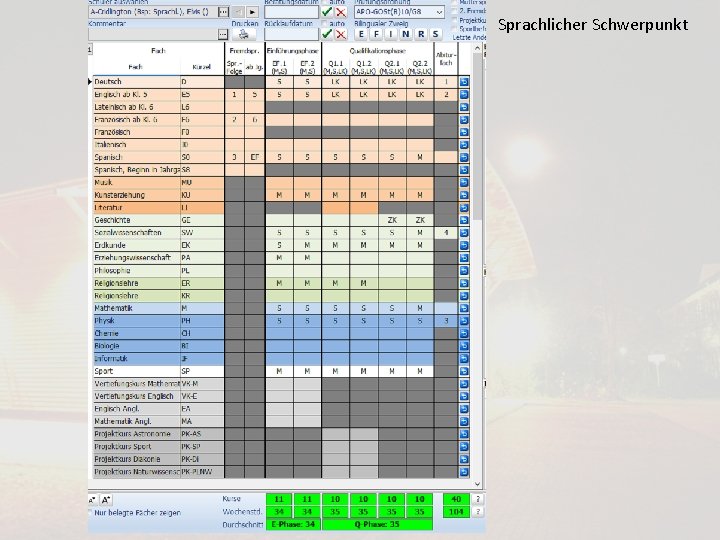The width and height of the screenshot is (720, 540).
Task: Open help for Kurse total 40
Action: click(478, 499)
